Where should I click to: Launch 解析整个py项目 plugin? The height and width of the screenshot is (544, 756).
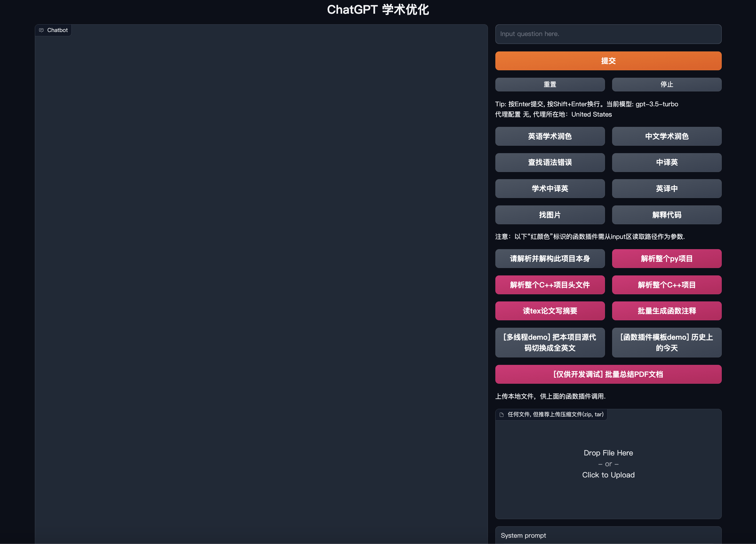[666, 259]
